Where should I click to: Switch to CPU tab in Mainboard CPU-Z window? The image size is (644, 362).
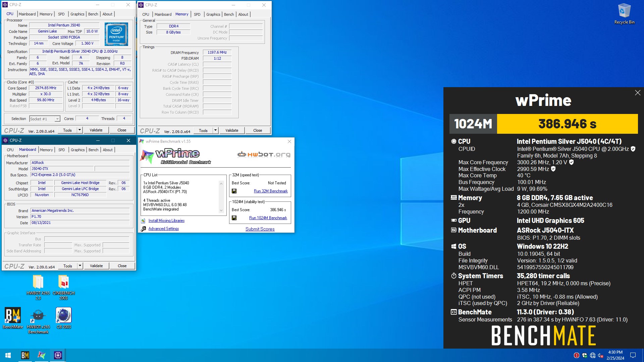coord(10,150)
